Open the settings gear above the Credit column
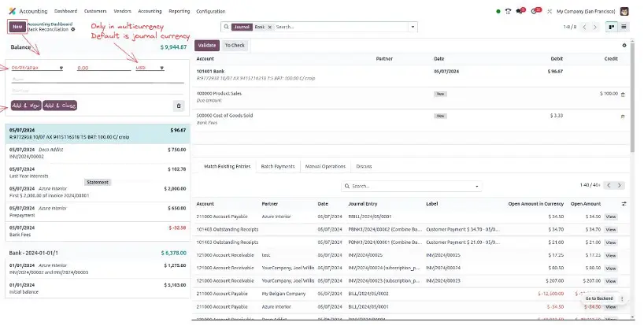This screenshot has height=326, width=644. point(624,46)
